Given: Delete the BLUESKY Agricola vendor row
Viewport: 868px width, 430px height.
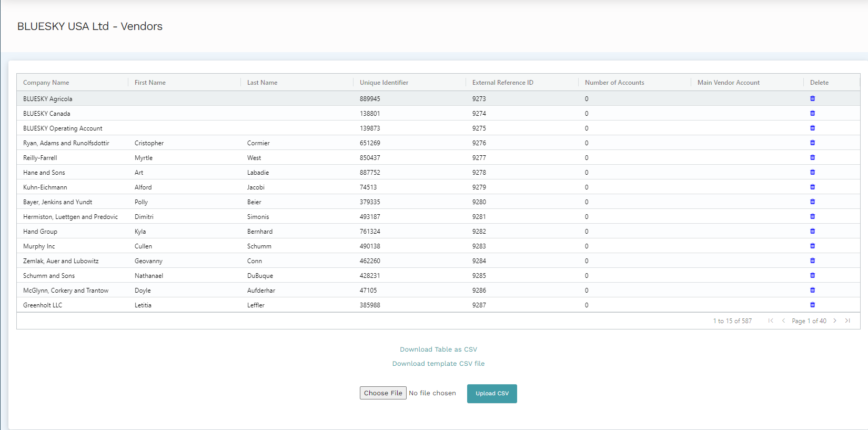Looking at the screenshot, I should tap(812, 98).
